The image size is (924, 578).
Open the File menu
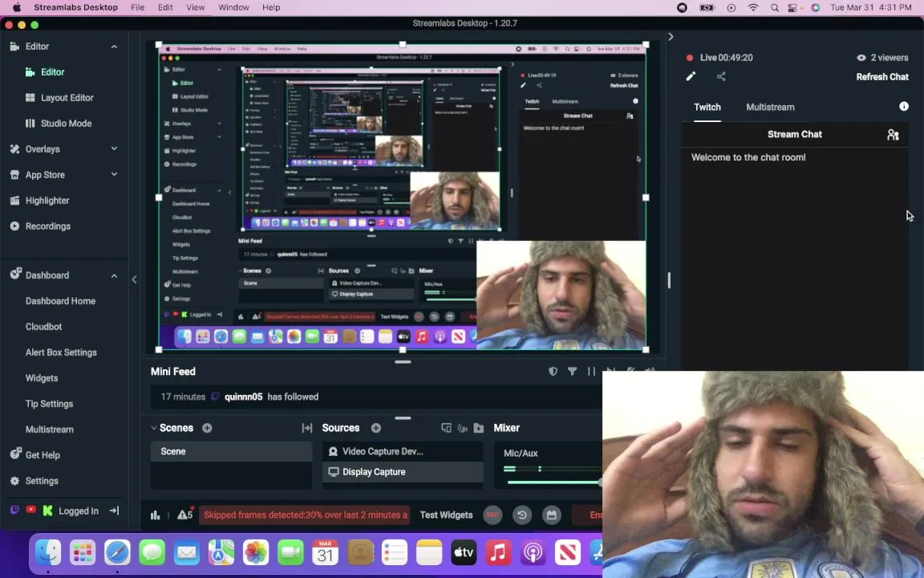click(x=138, y=7)
